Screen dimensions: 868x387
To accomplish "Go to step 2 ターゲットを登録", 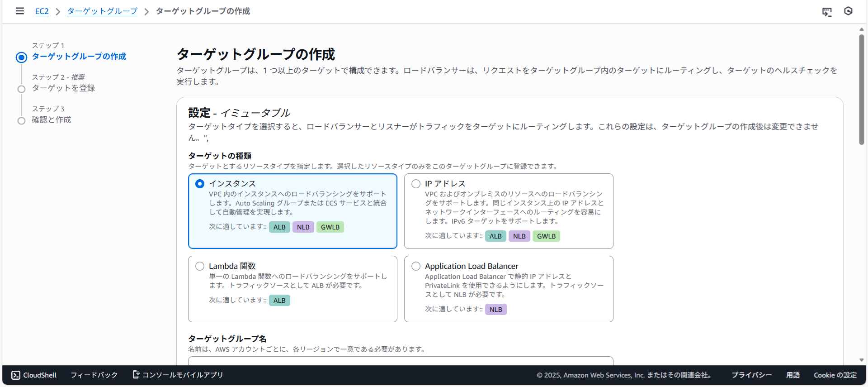I will (63, 88).
